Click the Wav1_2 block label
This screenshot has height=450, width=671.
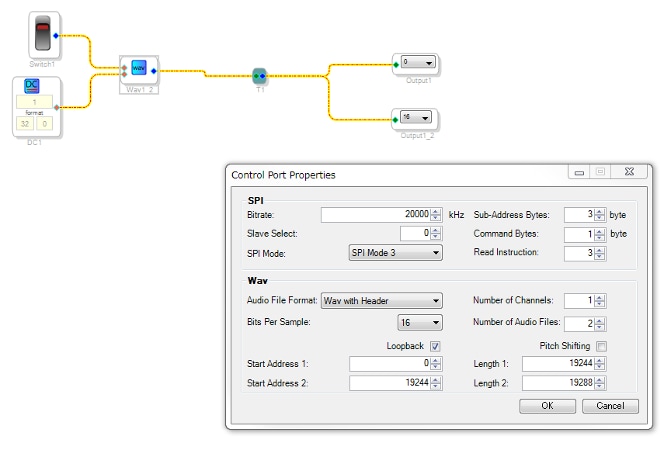tap(139, 89)
